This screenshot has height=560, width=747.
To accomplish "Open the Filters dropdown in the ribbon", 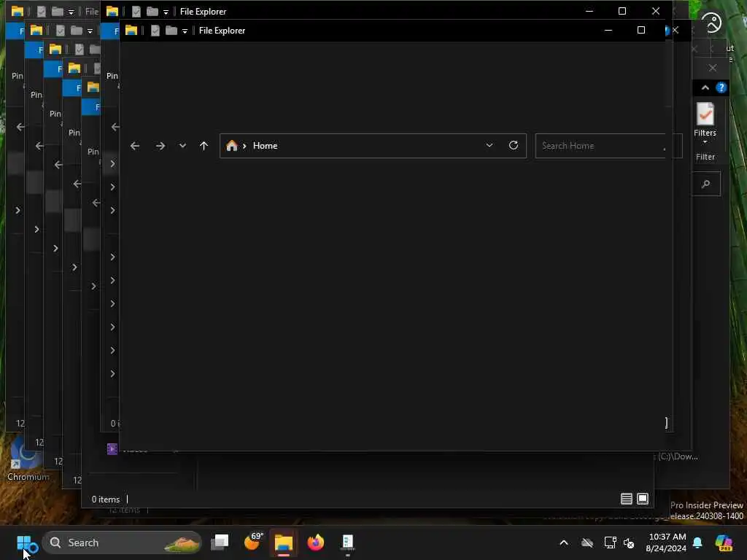I will (x=705, y=123).
